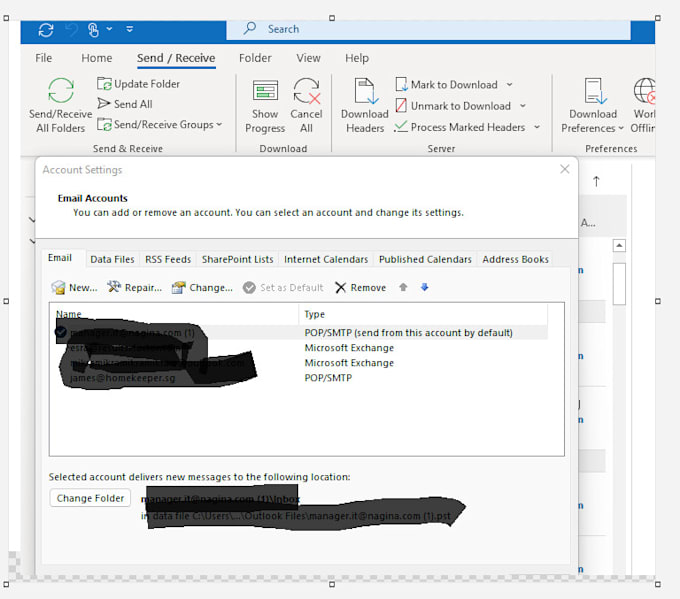Move account down with blue arrow
Viewport: 680px width, 599px height.
click(425, 287)
